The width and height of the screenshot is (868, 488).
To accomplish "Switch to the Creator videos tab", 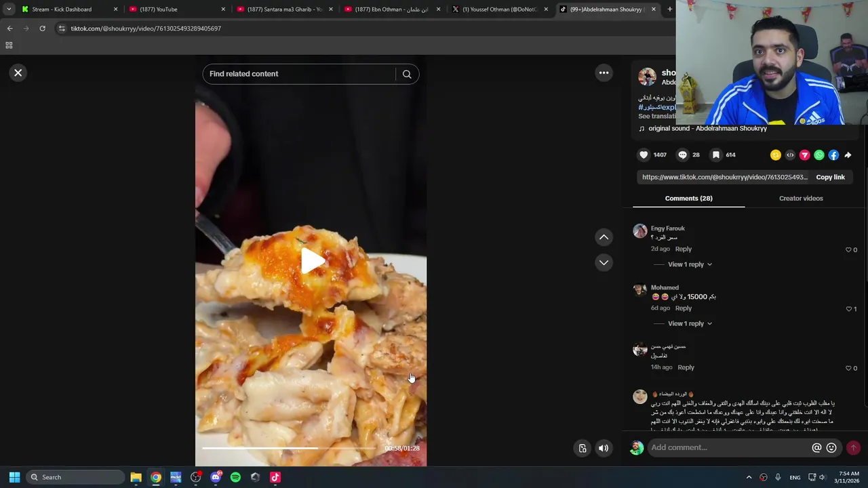I will tap(801, 199).
